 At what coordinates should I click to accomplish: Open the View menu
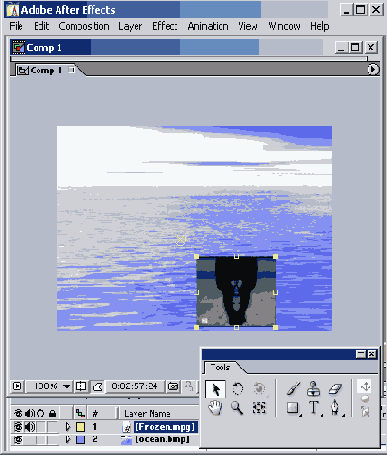tap(248, 26)
